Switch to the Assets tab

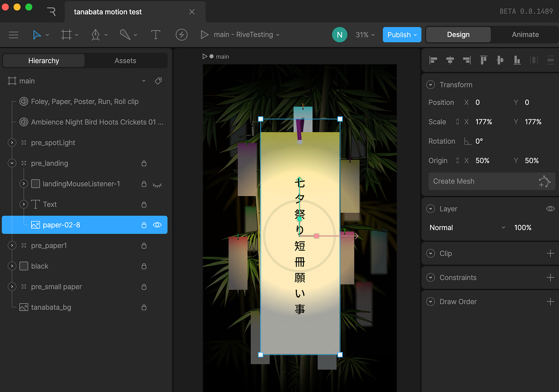point(125,61)
